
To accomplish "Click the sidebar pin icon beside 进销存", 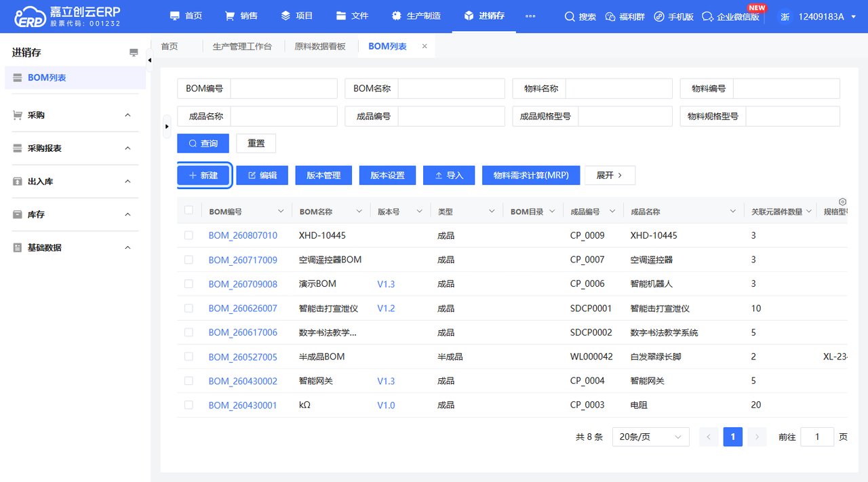I will [x=134, y=53].
